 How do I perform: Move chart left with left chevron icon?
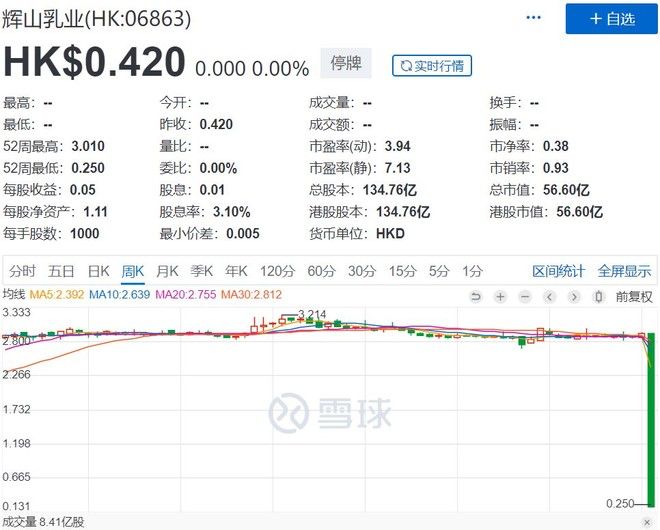point(549,297)
